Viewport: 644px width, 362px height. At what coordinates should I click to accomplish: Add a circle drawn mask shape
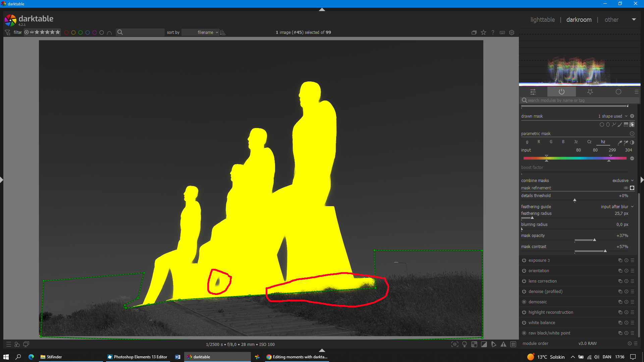point(602,125)
